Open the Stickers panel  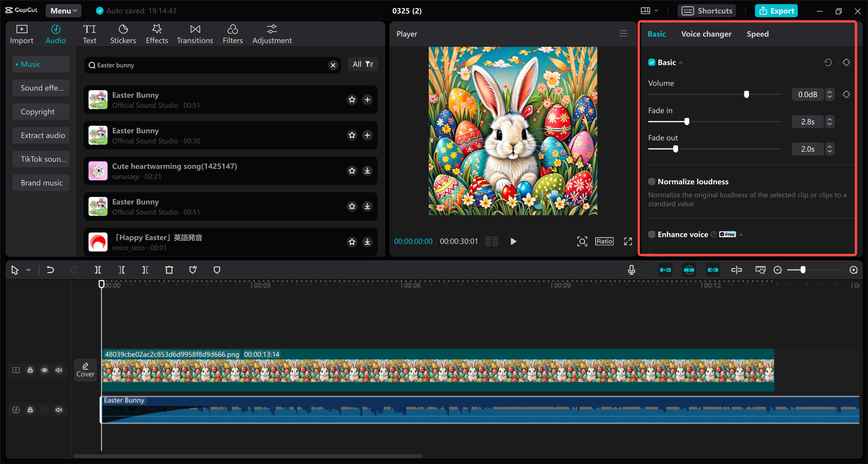point(123,34)
